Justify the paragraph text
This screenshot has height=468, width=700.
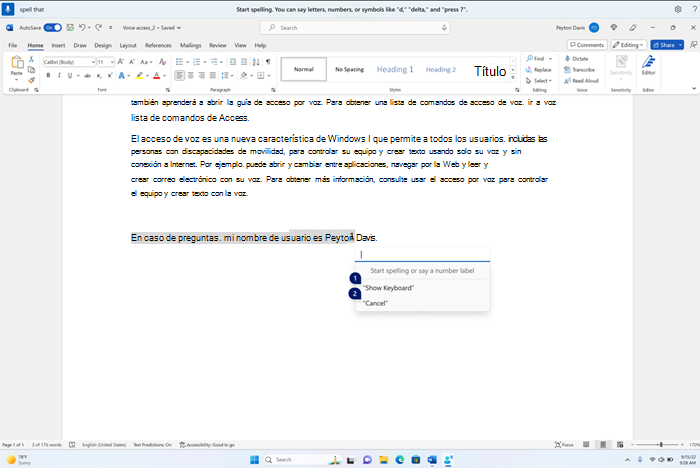pyautogui.click(x=212, y=75)
